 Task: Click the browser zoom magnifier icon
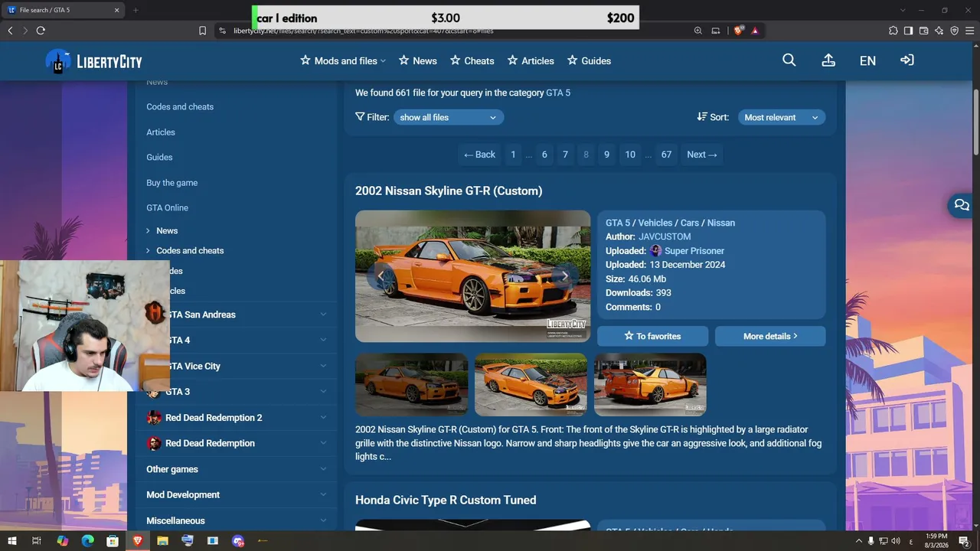pos(698,31)
